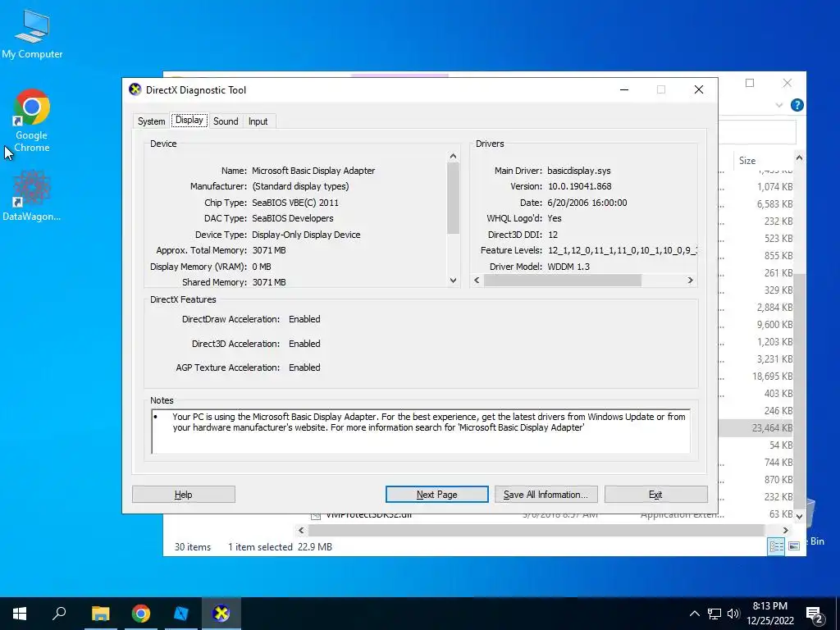The width and height of the screenshot is (840, 630).
Task: Click DirectDraw Acceleration Enabled value
Action: click(304, 319)
